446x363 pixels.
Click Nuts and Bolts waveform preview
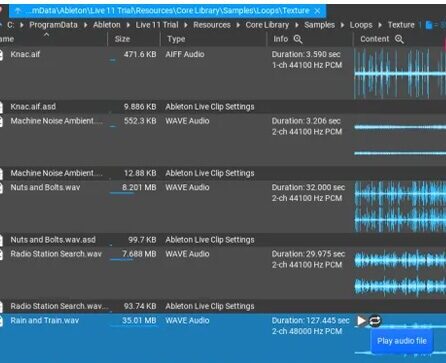click(x=400, y=206)
